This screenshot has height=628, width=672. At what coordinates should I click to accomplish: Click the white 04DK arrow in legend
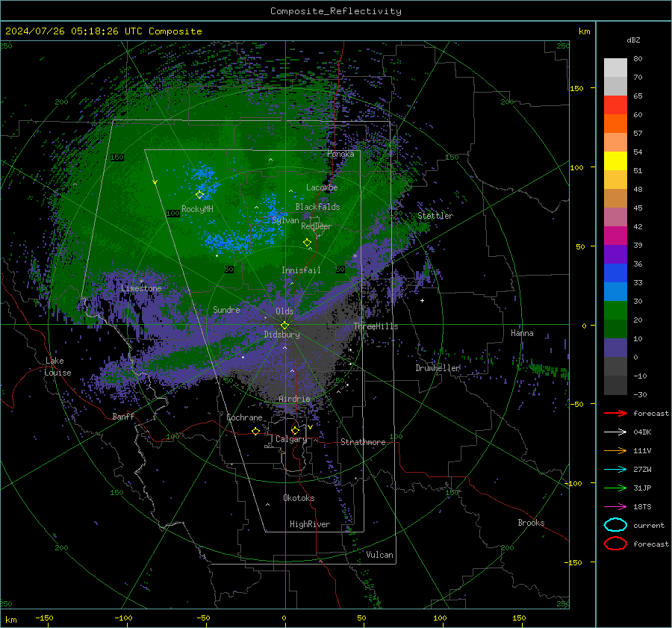pos(615,432)
